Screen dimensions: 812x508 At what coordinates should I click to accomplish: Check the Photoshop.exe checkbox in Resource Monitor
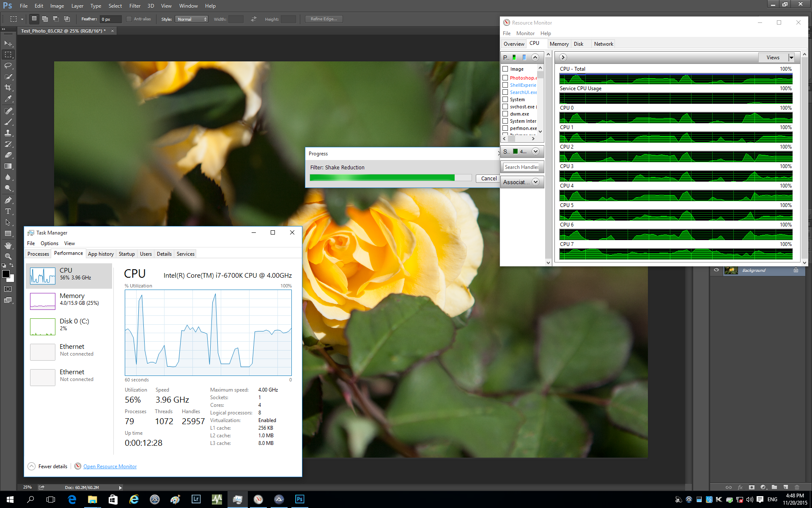tap(505, 77)
